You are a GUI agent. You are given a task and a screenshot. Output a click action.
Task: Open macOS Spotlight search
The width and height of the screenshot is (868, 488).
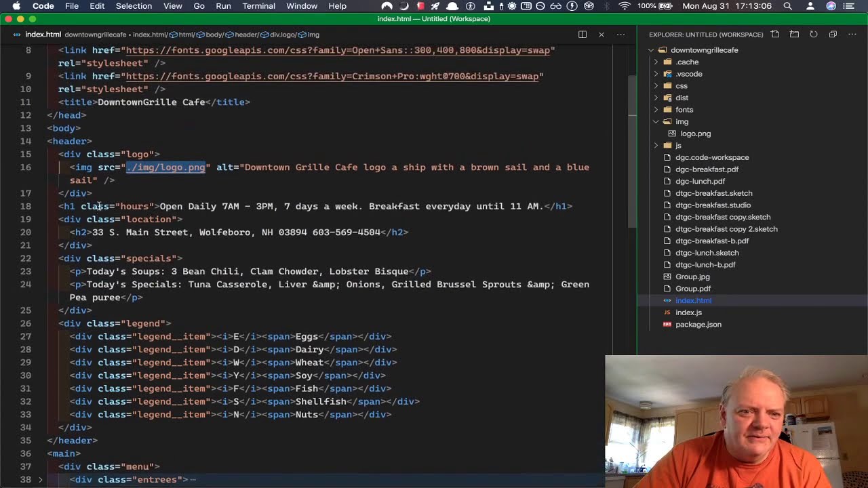787,6
